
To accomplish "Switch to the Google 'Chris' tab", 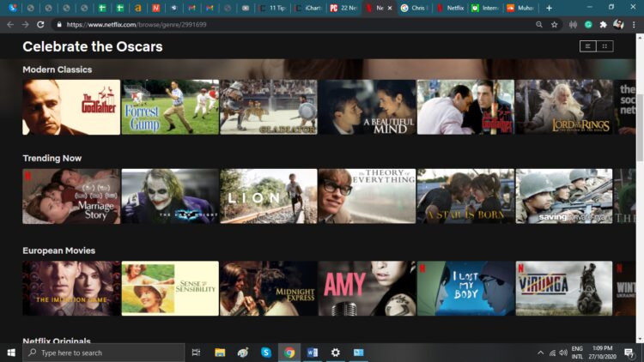I will (415, 8).
